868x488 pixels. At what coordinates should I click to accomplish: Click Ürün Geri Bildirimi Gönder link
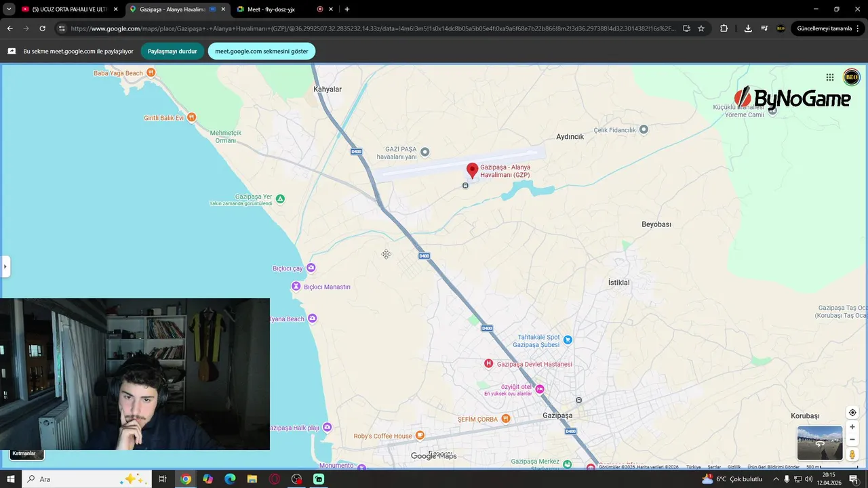pos(774,467)
